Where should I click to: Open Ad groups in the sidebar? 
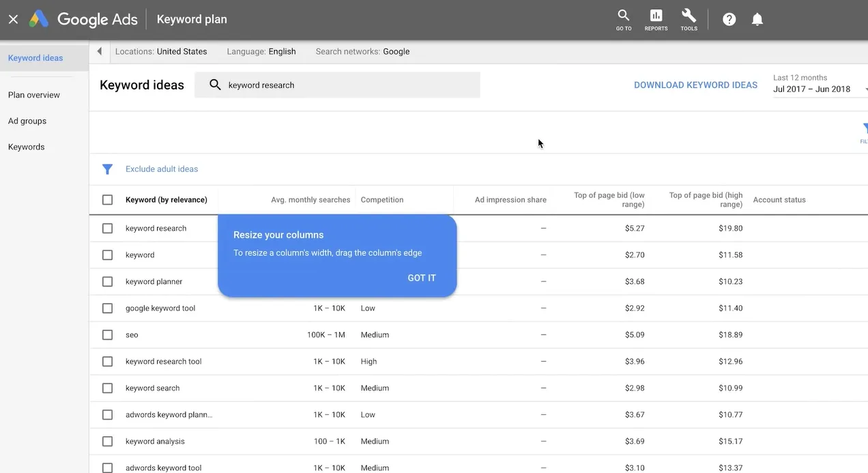[27, 121]
